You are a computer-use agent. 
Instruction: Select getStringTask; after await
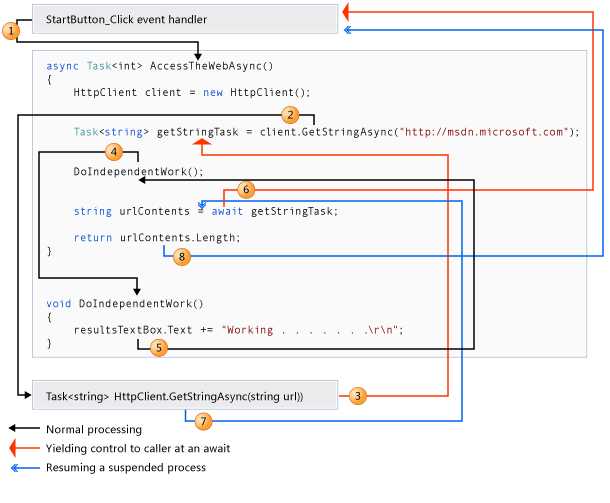294,211
